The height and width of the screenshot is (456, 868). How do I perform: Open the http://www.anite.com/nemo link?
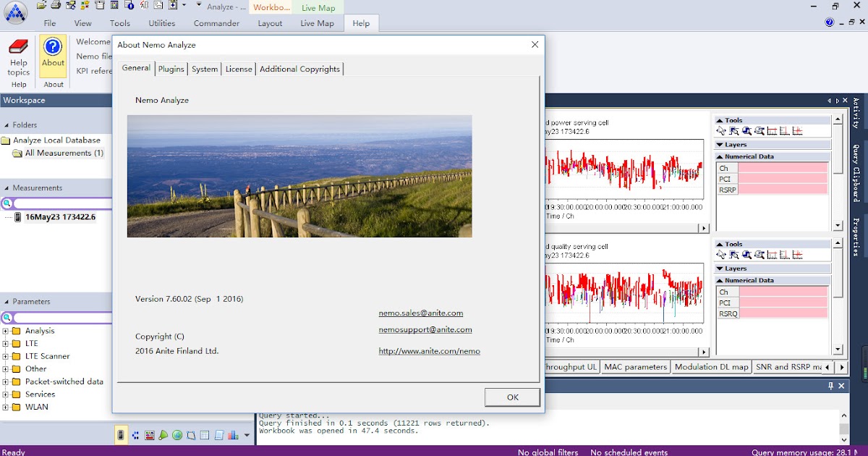pos(429,351)
